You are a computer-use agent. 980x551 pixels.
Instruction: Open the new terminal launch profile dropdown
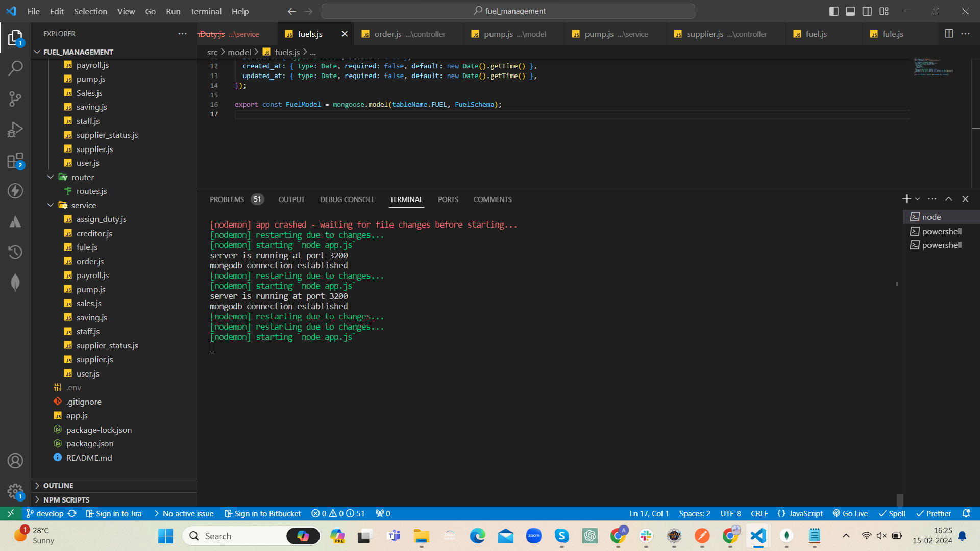918,199
